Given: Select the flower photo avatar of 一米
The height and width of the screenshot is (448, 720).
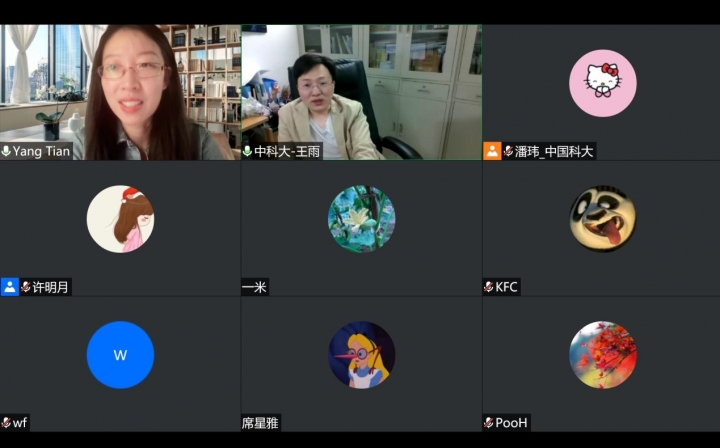Looking at the screenshot, I should pos(361,219).
